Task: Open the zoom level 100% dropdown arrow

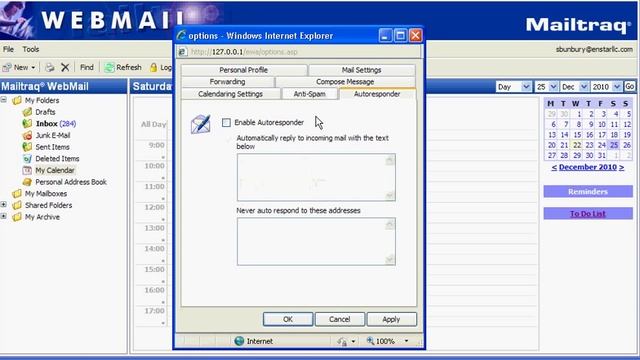Action: (406, 341)
